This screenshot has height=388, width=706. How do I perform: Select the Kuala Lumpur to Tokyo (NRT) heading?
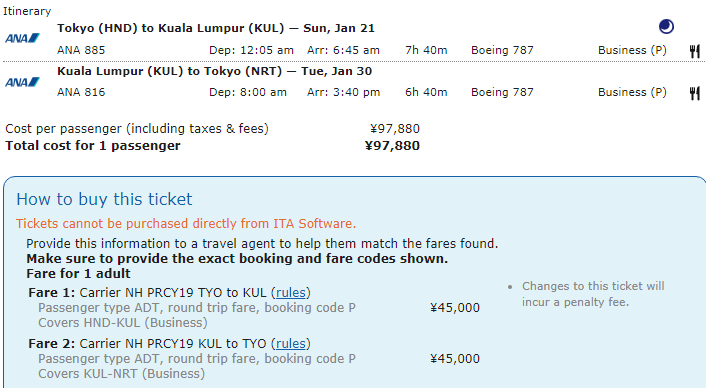click(x=214, y=71)
